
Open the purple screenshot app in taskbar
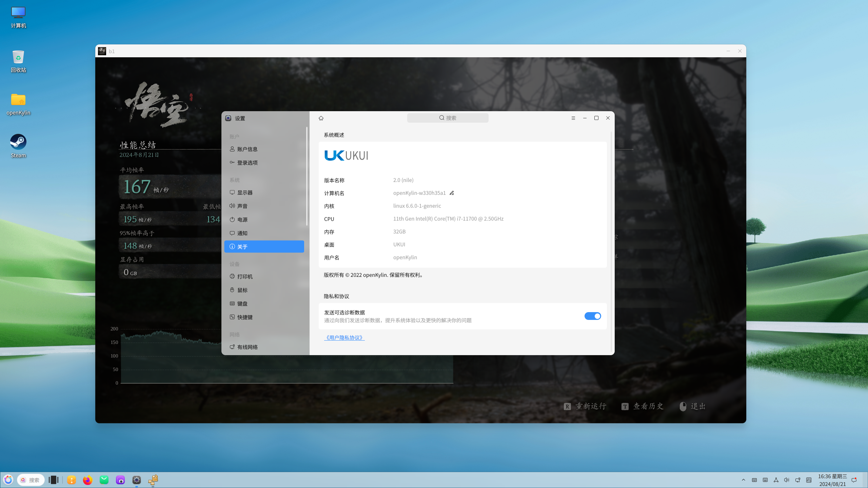[120, 480]
